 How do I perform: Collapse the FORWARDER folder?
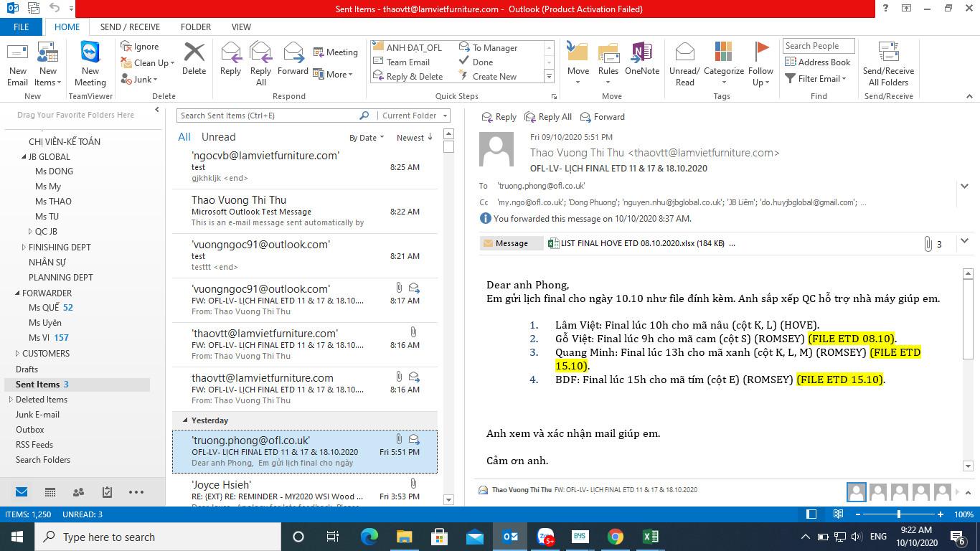coord(18,293)
